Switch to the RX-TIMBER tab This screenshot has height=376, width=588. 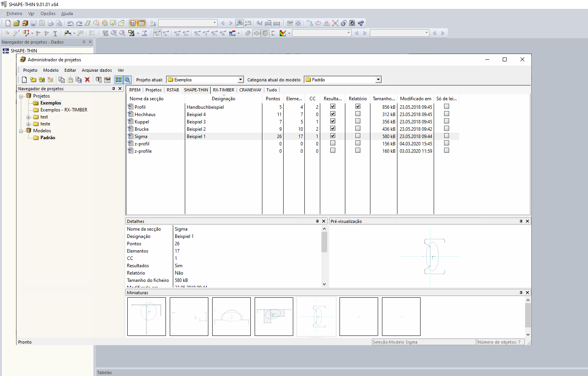[x=224, y=90]
